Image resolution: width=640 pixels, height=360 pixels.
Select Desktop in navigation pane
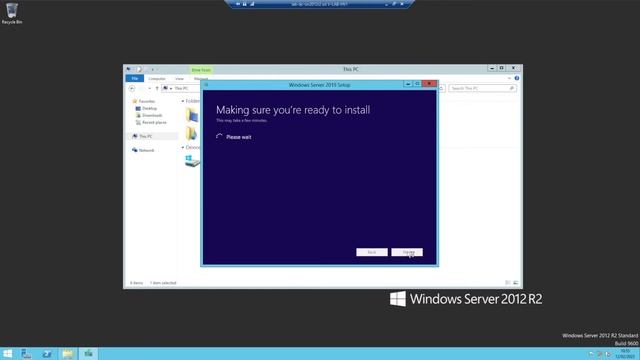147,109
